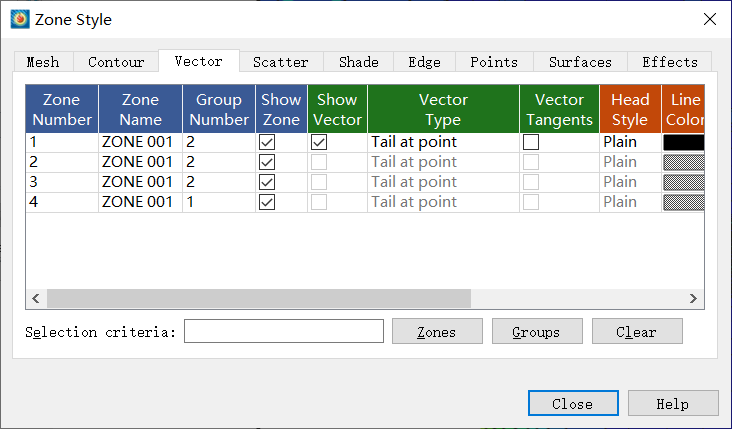Toggle Show Zone checkbox for zone 4
732x429 pixels.
[x=267, y=203]
